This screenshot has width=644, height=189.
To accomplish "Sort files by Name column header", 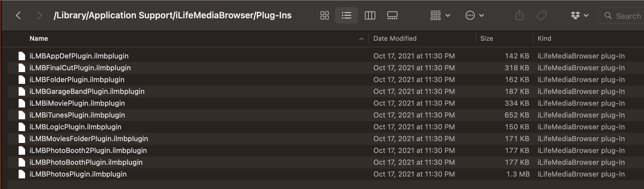I will [39, 39].
